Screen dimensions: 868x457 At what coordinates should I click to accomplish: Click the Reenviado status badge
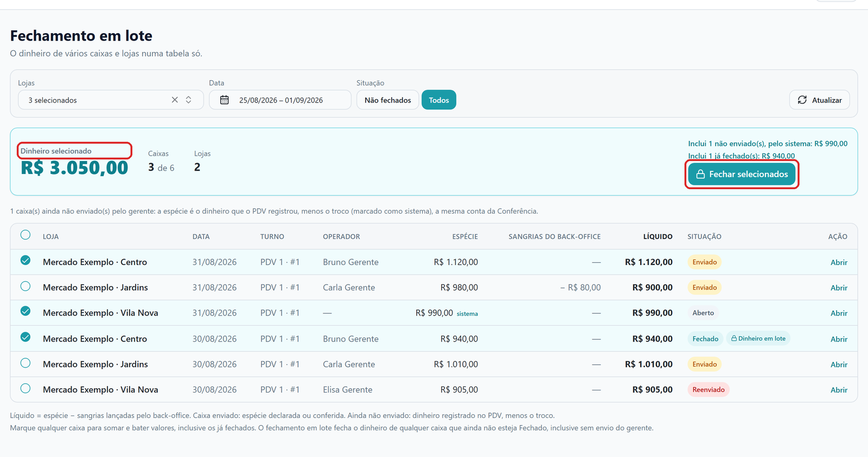click(709, 390)
